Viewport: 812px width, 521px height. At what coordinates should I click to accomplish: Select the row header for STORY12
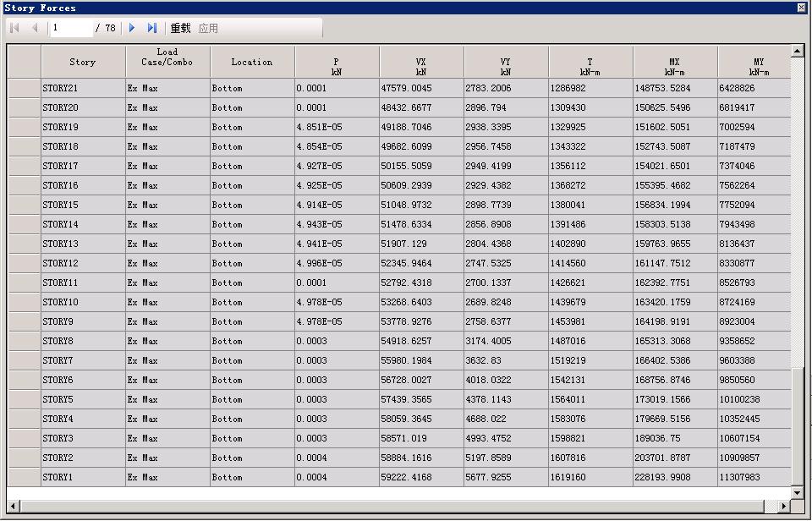[x=25, y=263]
